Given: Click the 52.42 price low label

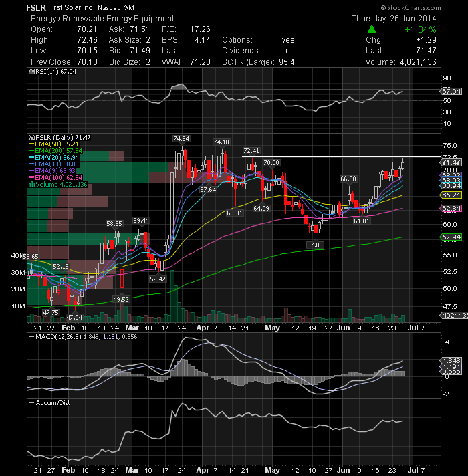Looking at the screenshot, I should [x=158, y=279].
